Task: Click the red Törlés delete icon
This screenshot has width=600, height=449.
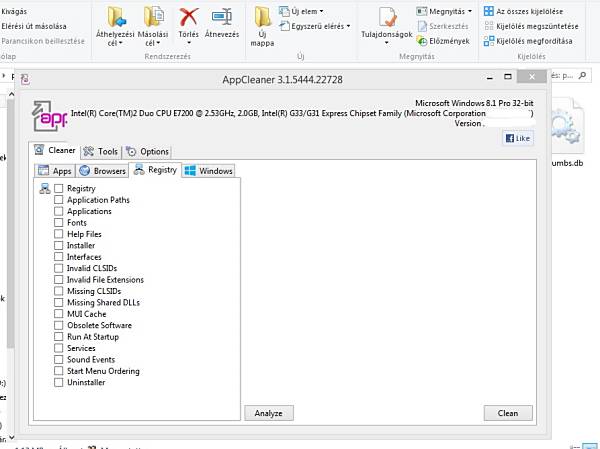Action: tap(189, 17)
